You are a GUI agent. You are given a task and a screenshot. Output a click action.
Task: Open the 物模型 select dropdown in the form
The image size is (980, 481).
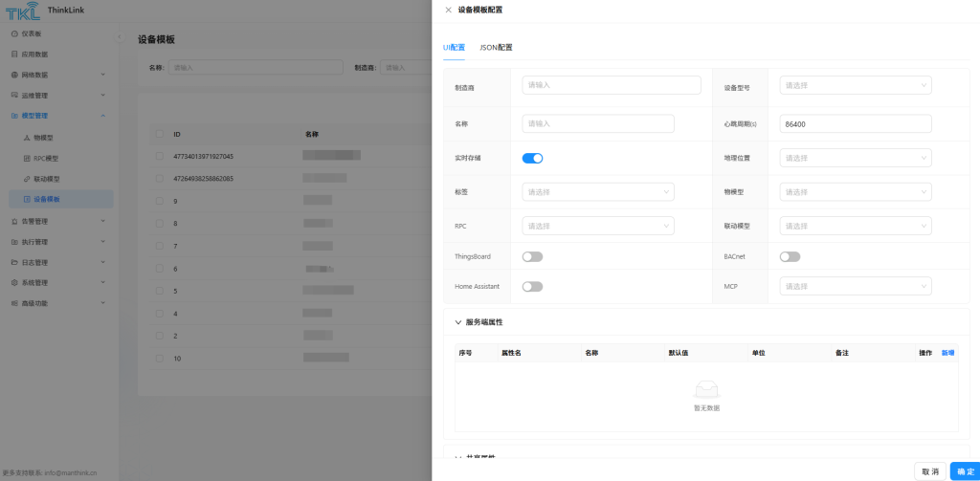tap(856, 192)
